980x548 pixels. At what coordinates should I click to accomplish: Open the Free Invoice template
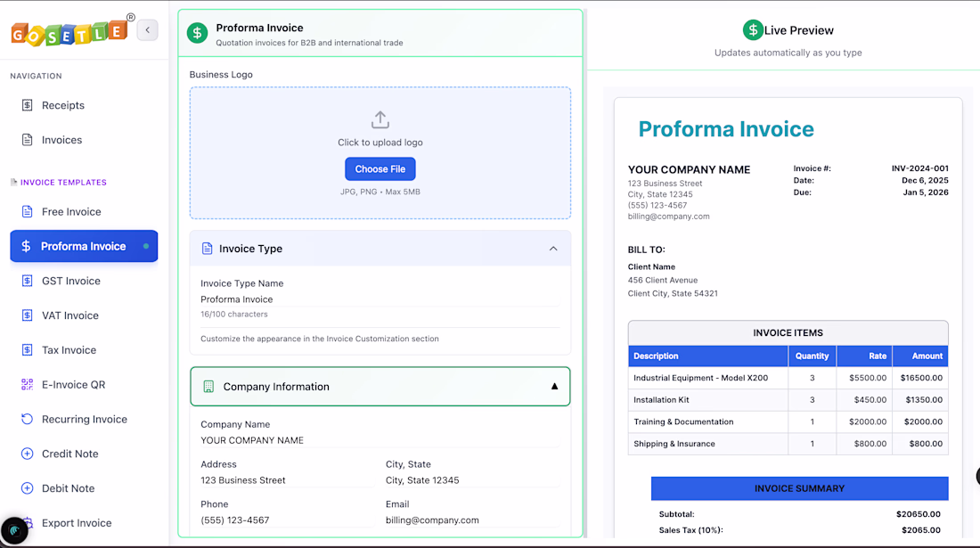(71, 212)
